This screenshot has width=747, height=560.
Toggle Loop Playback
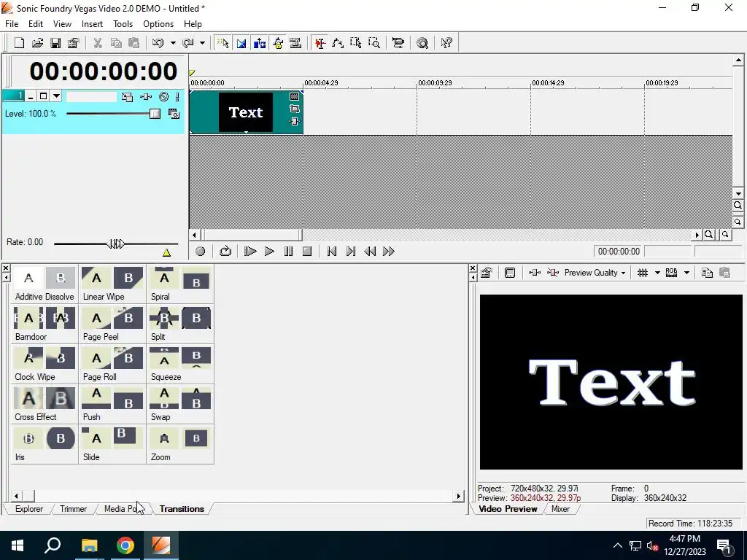[225, 252]
